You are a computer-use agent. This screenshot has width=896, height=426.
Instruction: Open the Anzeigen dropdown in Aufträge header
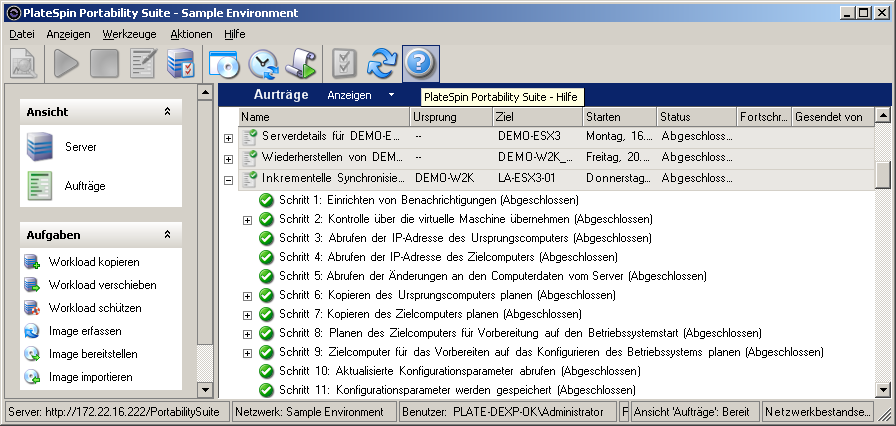click(x=361, y=95)
